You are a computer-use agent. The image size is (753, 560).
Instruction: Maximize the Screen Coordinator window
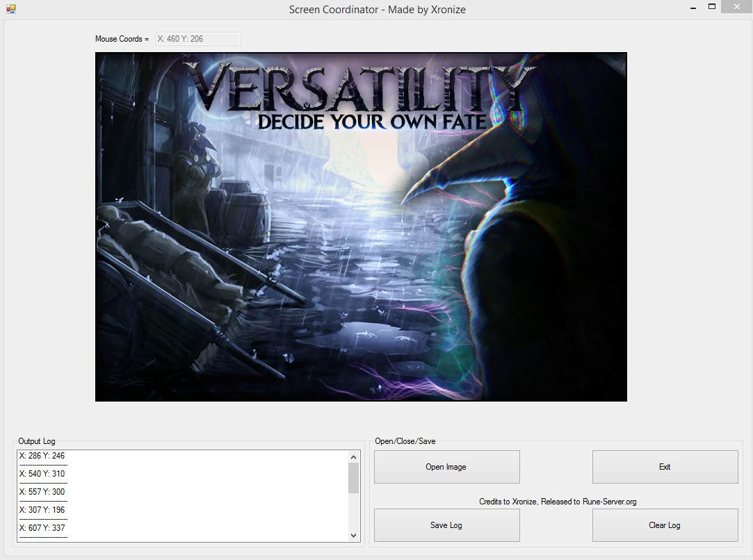pos(712,7)
